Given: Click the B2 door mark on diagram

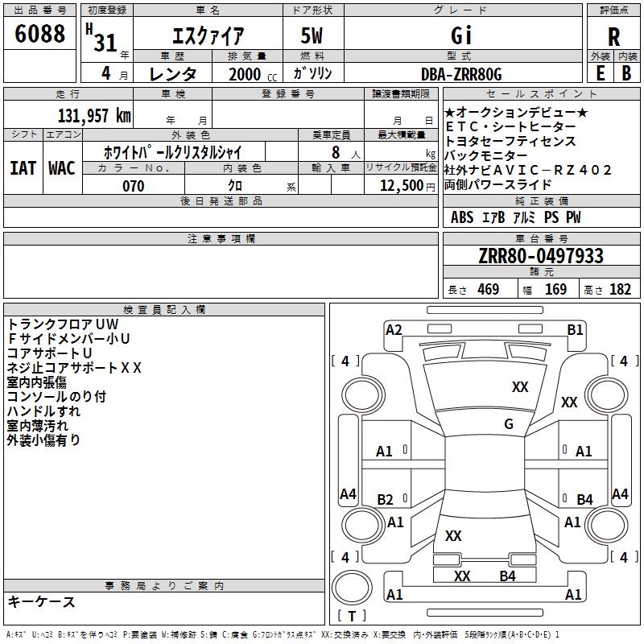Looking at the screenshot, I should pyautogui.click(x=386, y=499).
